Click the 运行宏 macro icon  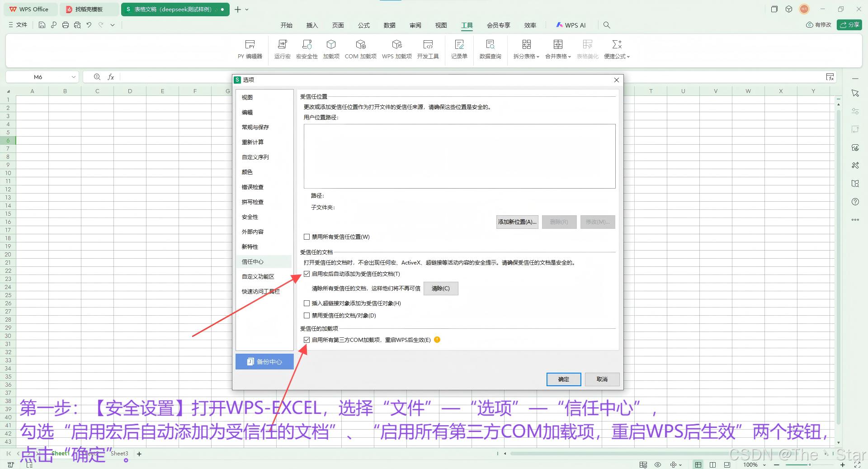[283, 49]
